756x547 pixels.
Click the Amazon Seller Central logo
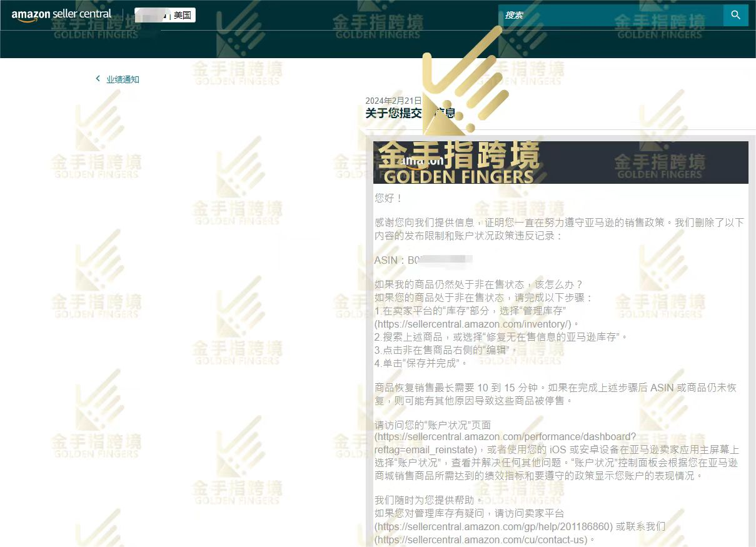point(61,14)
